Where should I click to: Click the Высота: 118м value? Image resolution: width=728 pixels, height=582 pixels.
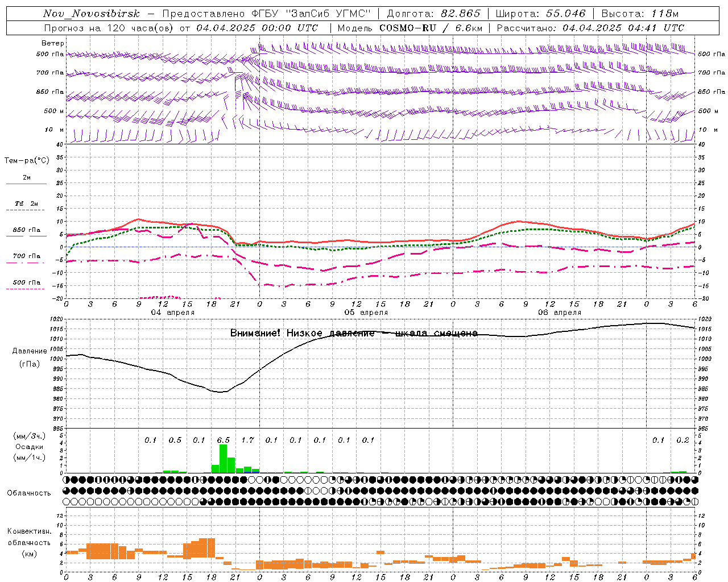(x=640, y=14)
